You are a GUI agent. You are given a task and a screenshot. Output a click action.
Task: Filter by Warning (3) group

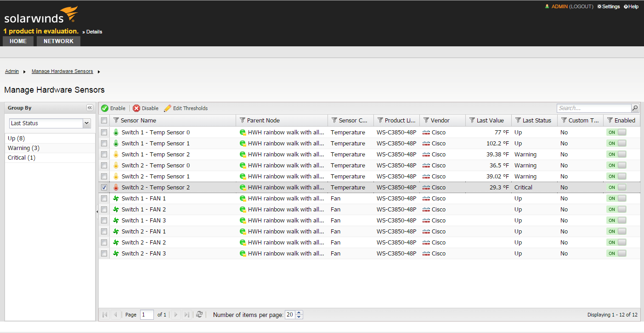tap(23, 148)
